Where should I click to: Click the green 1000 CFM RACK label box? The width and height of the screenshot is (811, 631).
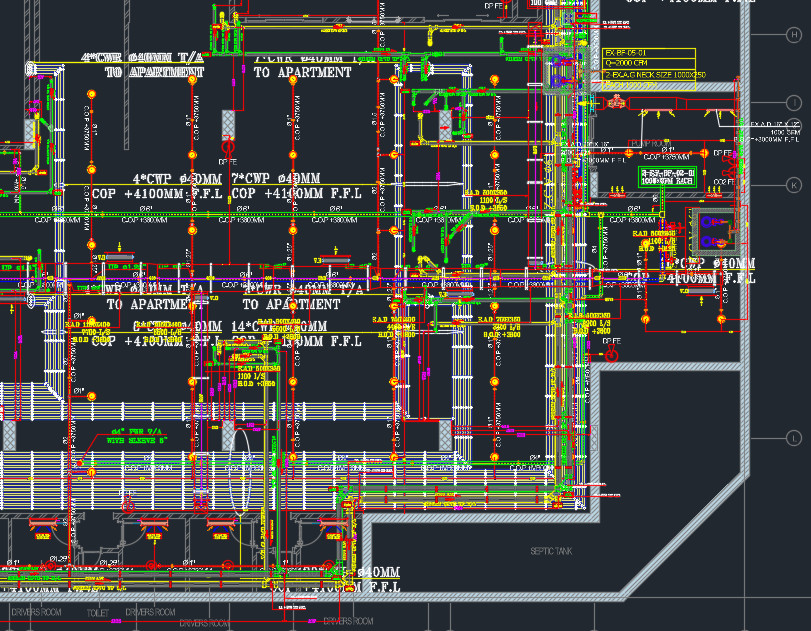click(x=667, y=177)
